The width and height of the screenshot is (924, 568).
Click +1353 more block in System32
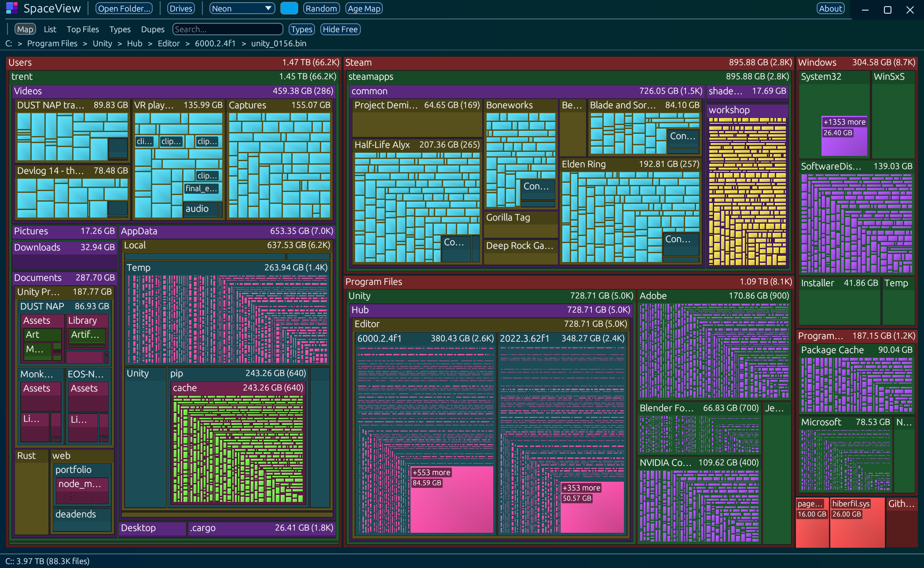click(844, 136)
